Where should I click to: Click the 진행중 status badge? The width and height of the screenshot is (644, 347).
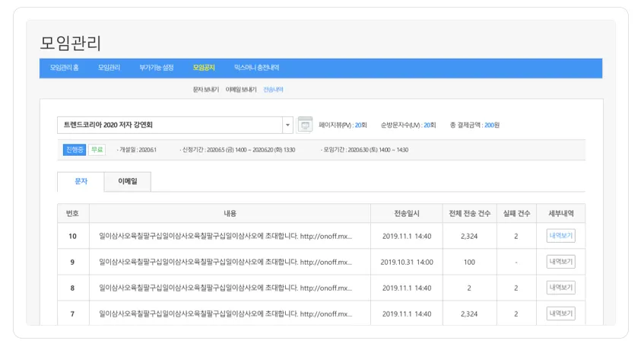point(75,150)
